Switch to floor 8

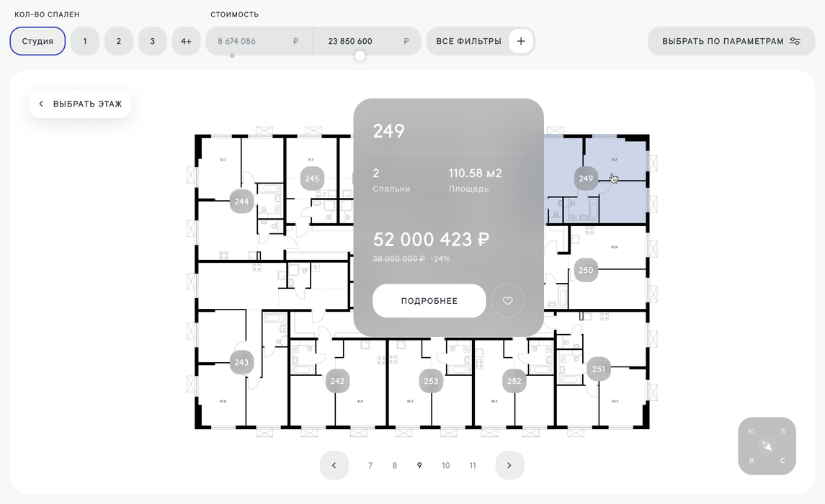click(x=395, y=465)
